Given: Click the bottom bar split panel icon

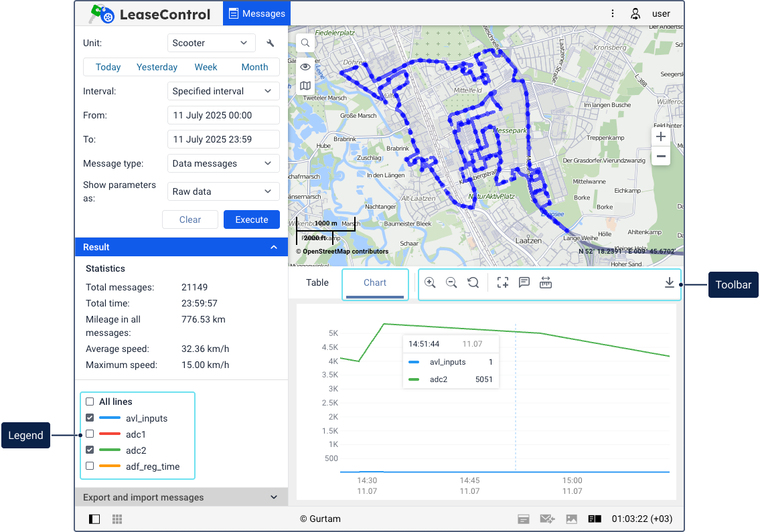Looking at the screenshot, I should 595,519.
